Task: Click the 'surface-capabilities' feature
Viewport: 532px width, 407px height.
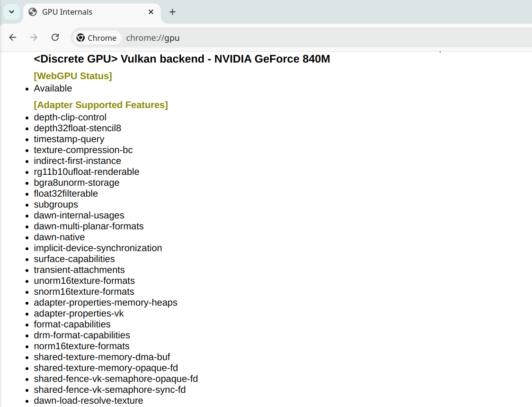Action: 74,259
